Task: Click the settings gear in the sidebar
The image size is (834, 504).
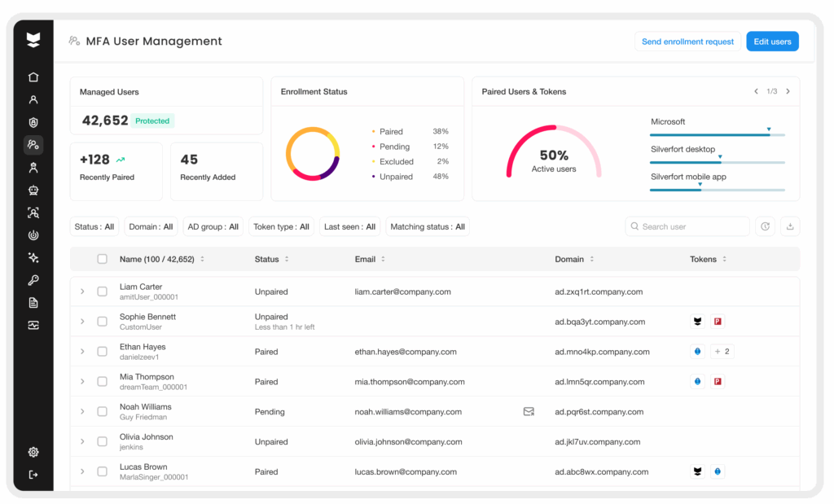Action: (33, 452)
